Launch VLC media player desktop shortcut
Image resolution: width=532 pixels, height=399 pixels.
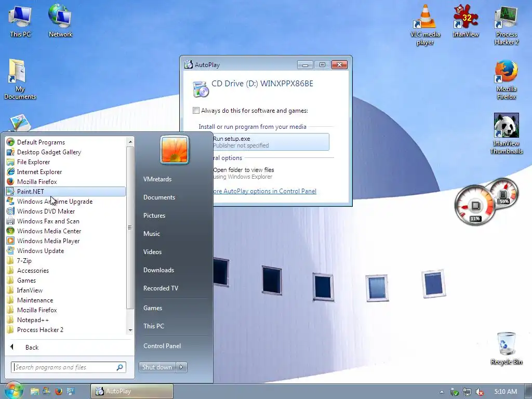tap(425, 25)
